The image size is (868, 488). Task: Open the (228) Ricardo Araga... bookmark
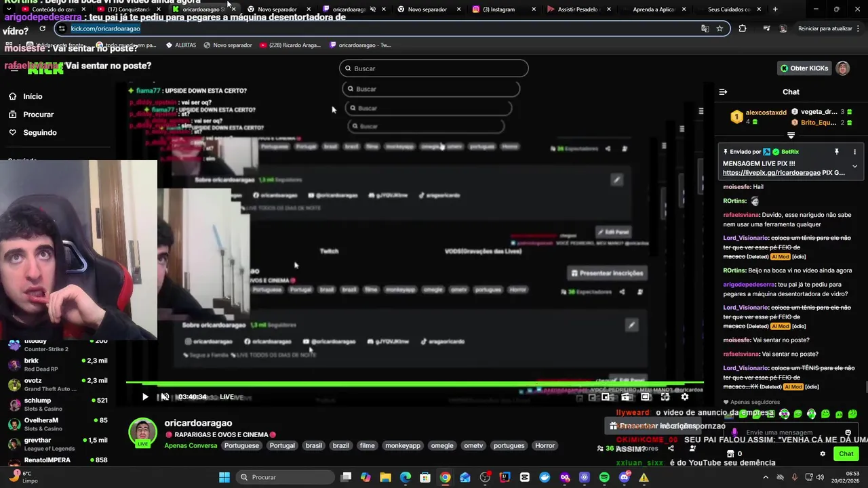290,45
